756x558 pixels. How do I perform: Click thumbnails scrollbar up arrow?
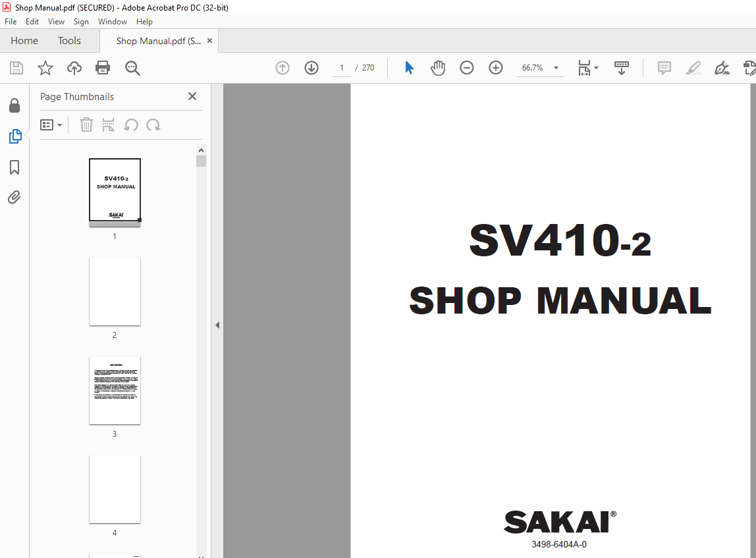201,150
